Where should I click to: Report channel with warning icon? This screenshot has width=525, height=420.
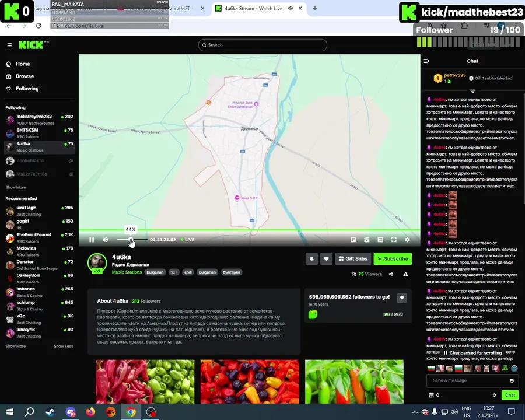(x=405, y=274)
